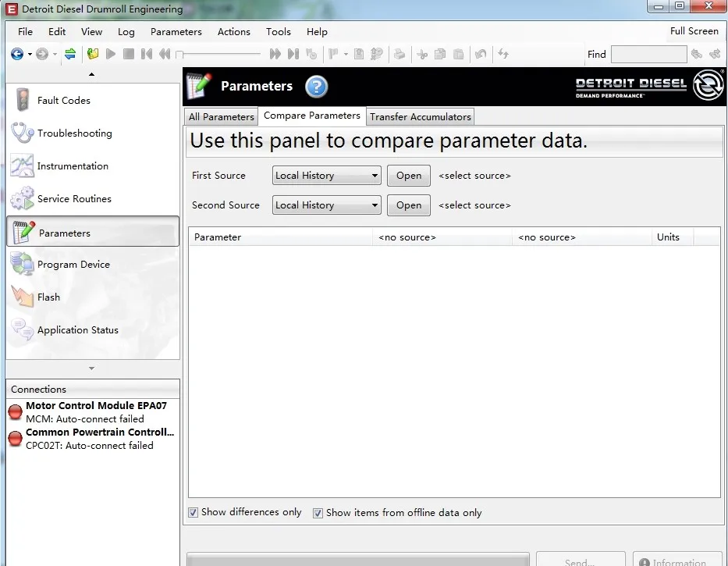
Task: Click the copy icon in the toolbar
Action: pyautogui.click(x=440, y=54)
